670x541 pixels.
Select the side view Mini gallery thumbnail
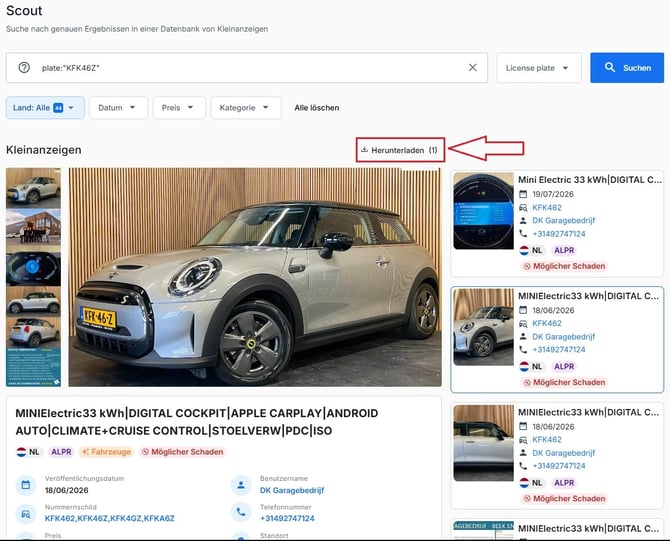(x=33, y=301)
